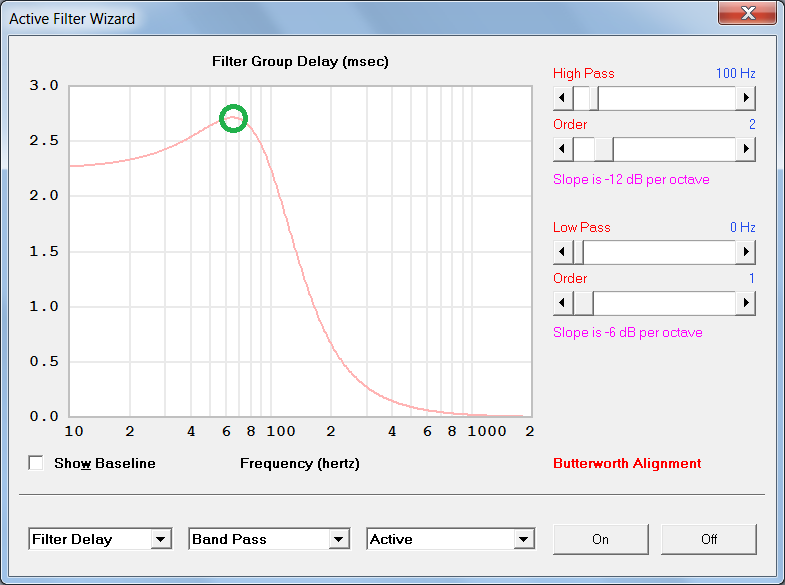The height and width of the screenshot is (585, 785).
Task: Close the Active Filter Wizard window
Action: point(747,13)
